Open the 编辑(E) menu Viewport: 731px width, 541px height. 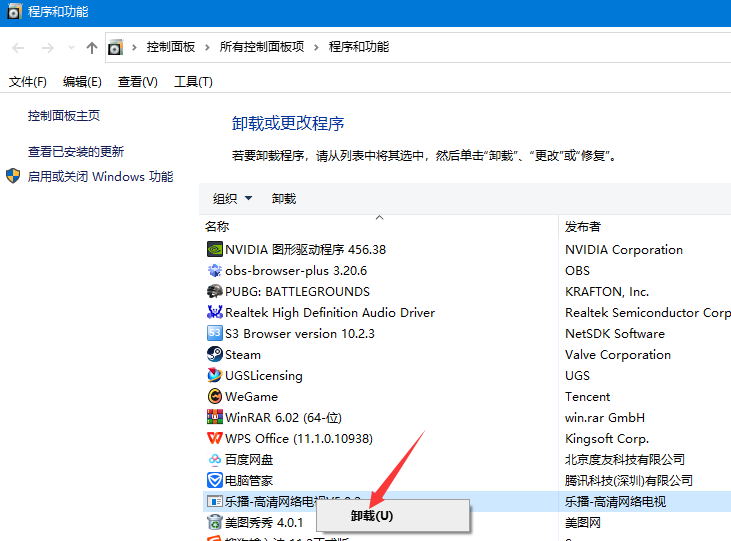pos(82,82)
